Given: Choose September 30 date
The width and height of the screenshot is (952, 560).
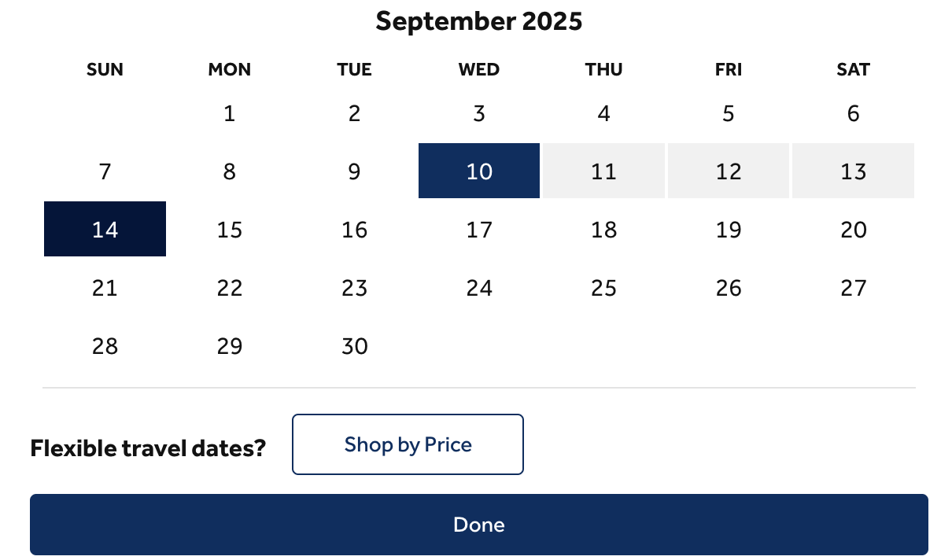Looking at the screenshot, I should [x=354, y=345].
